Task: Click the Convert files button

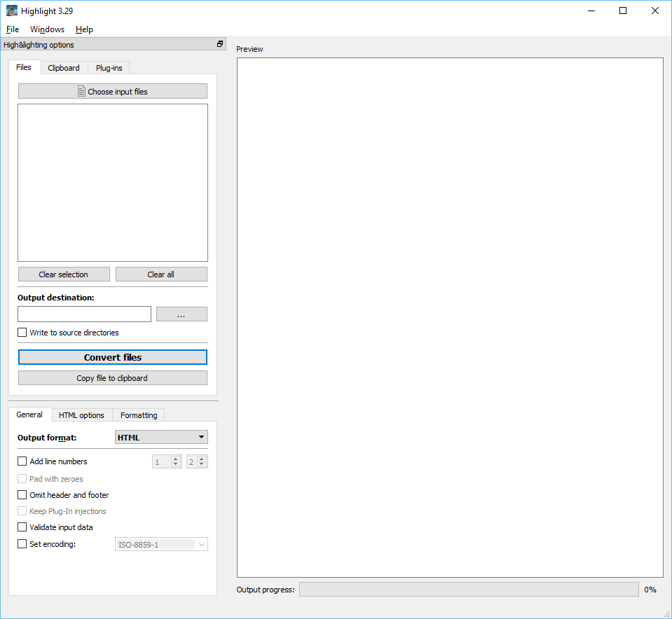Action: pyautogui.click(x=113, y=357)
